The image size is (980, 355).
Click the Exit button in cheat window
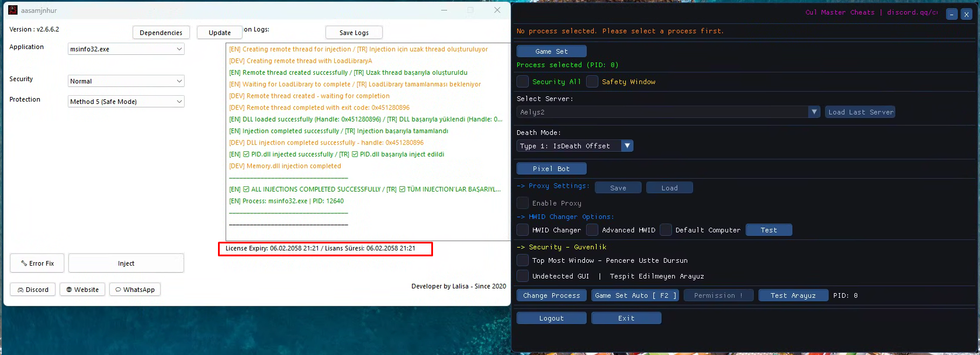tap(626, 318)
